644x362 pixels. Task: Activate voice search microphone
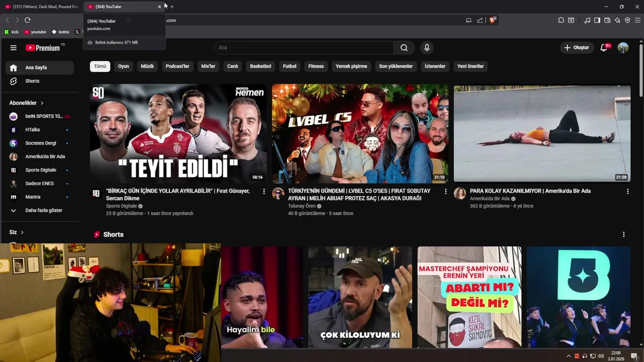tap(427, 48)
